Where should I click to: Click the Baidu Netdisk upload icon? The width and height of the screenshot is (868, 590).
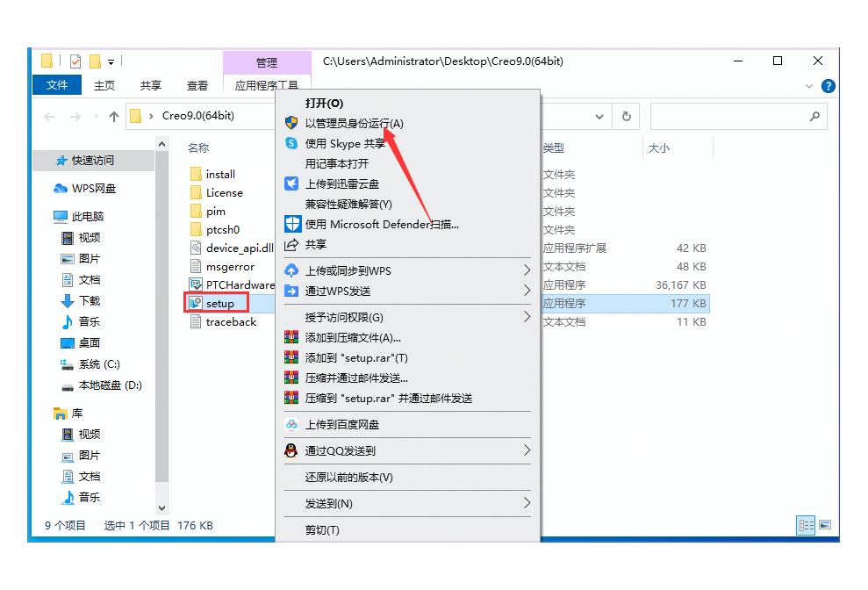tap(291, 425)
